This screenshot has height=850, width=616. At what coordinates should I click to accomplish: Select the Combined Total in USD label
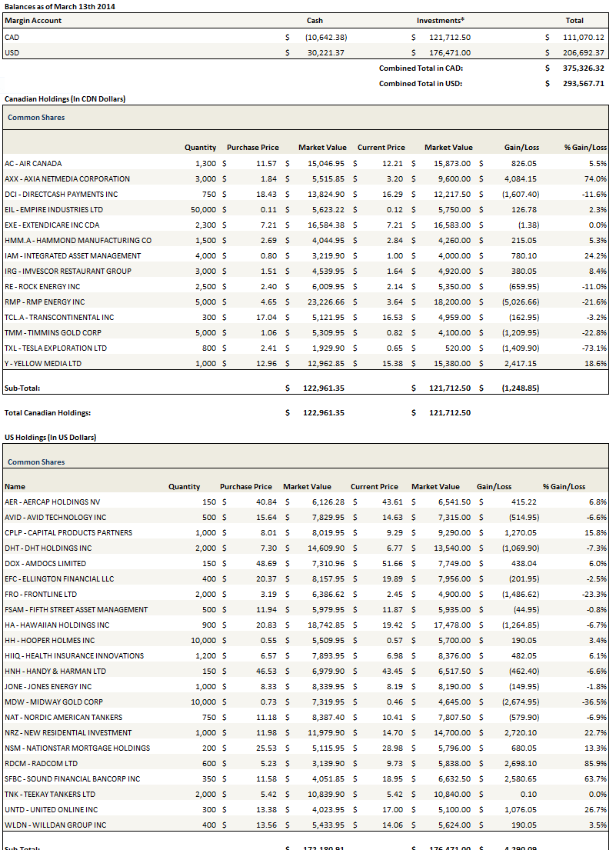(420, 83)
